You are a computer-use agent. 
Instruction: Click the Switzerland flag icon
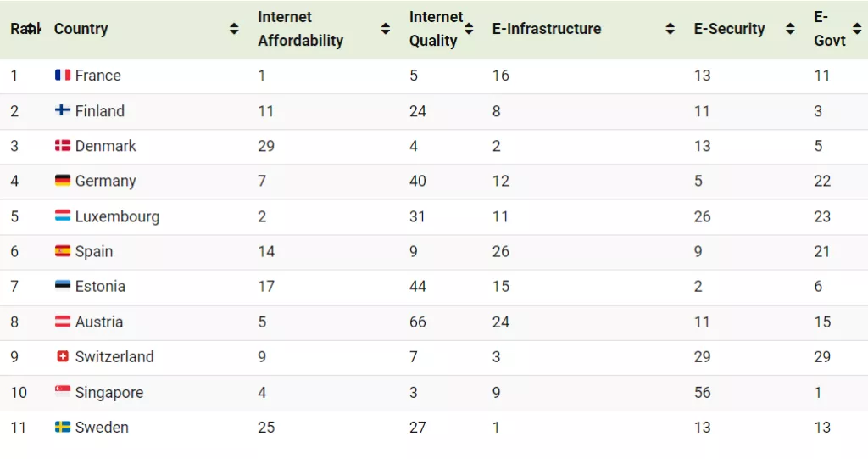[x=63, y=357]
